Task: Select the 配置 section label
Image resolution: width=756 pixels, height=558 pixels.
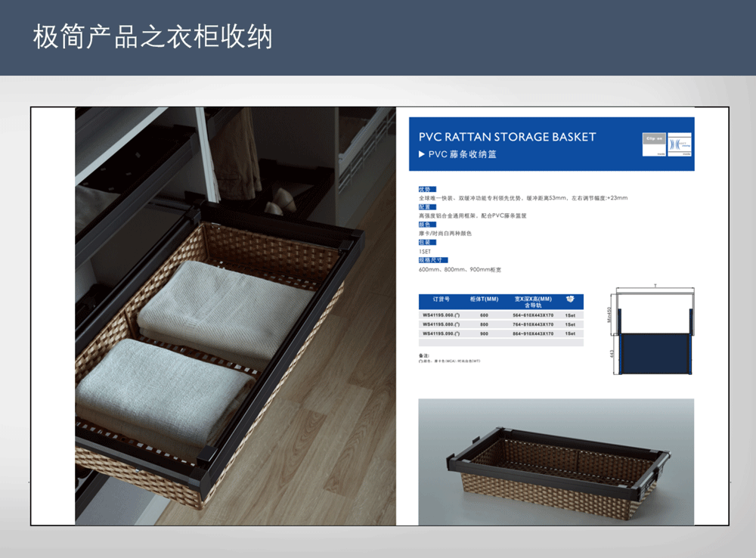Action: pos(426,206)
